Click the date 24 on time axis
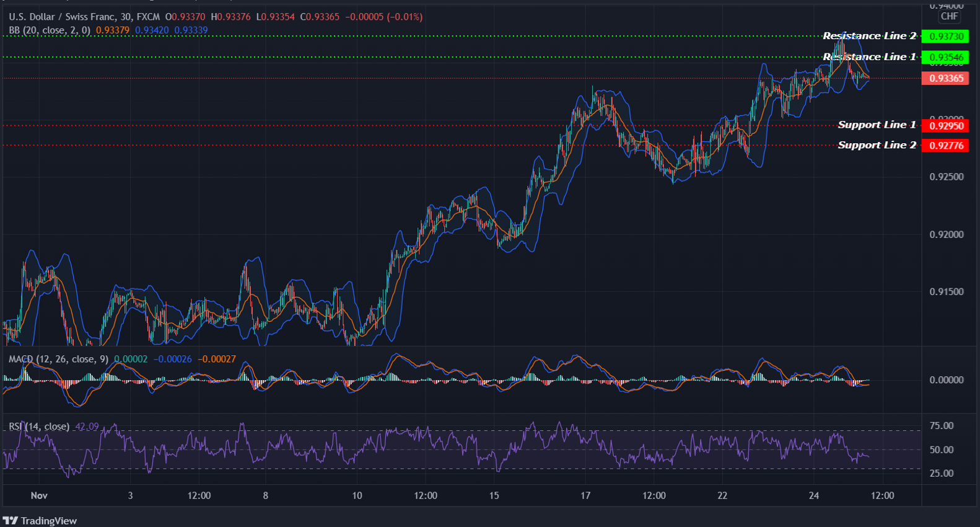Viewport: 980px width, 527px height. tap(814, 495)
